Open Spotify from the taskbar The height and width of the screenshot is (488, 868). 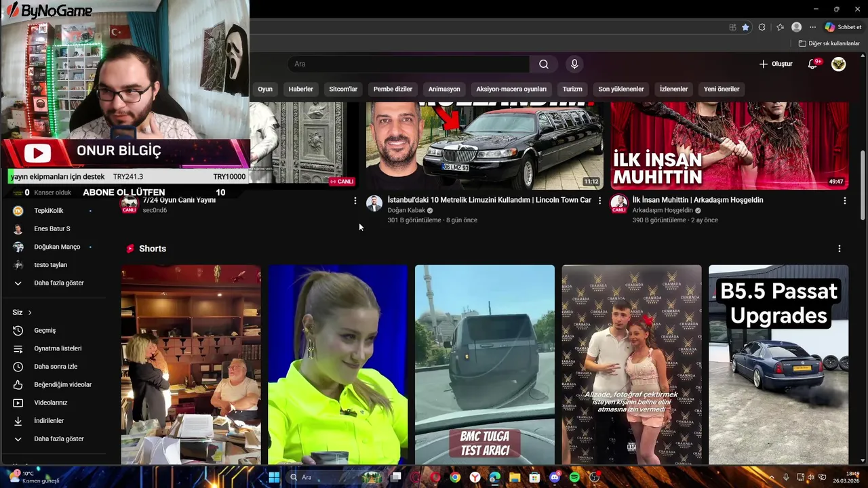(x=574, y=477)
